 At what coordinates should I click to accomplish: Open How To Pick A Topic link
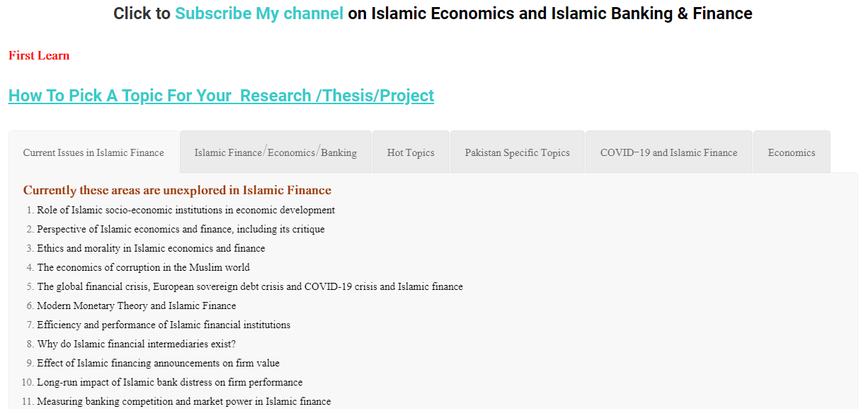pos(221,96)
